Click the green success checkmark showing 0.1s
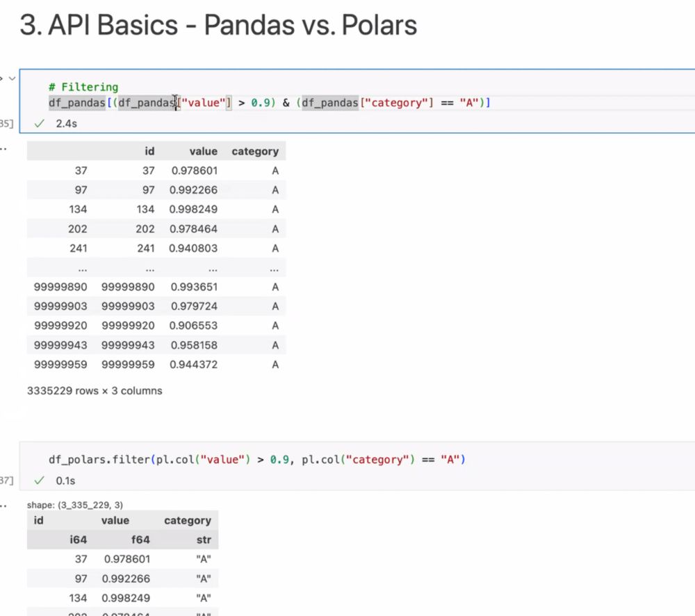Screen dimensions: 695x616 [40, 481]
